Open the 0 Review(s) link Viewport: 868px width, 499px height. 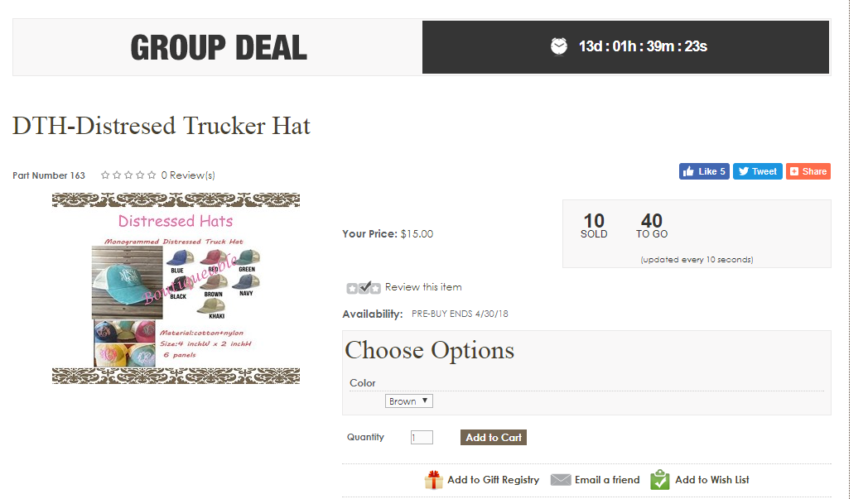click(188, 175)
